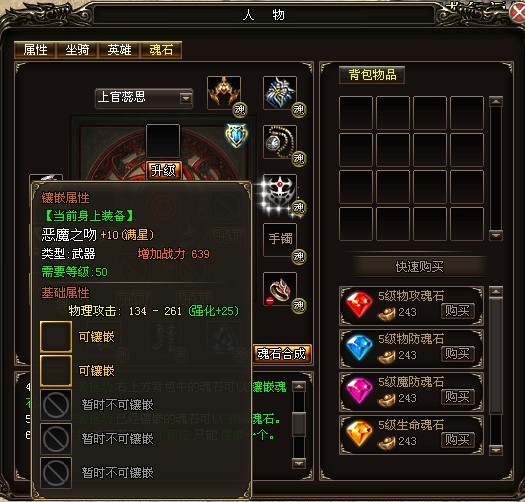Viewport: 525px width, 502px height.
Task: Click the beaded necklace equipment slot
Action: point(280,142)
